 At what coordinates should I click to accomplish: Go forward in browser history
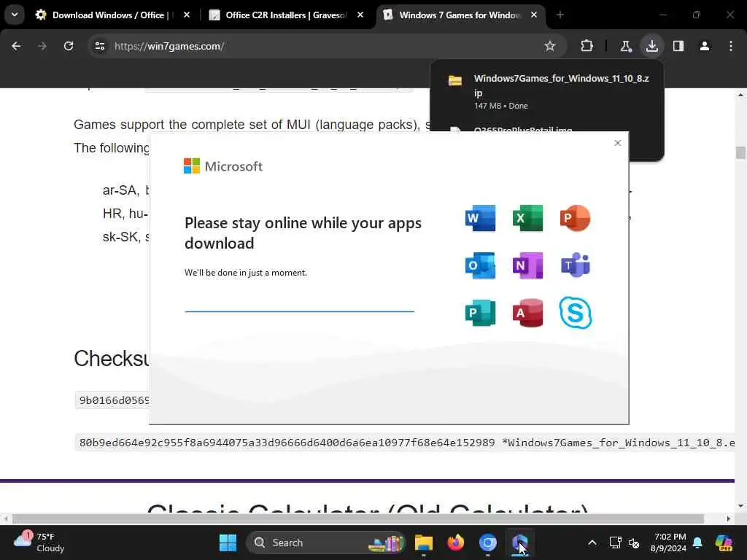click(x=42, y=46)
